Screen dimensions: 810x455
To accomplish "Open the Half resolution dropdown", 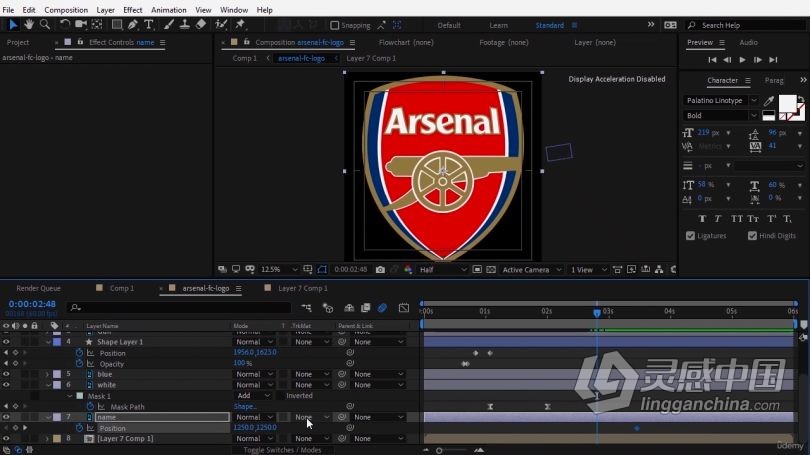I will click(443, 270).
